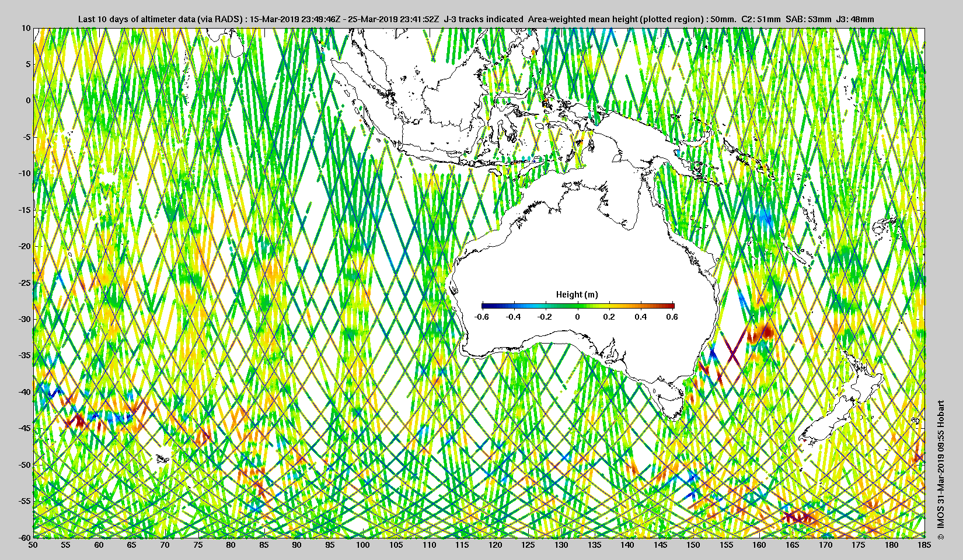
Task: Click longitude axis label "155"
Action: pyautogui.click(x=727, y=545)
